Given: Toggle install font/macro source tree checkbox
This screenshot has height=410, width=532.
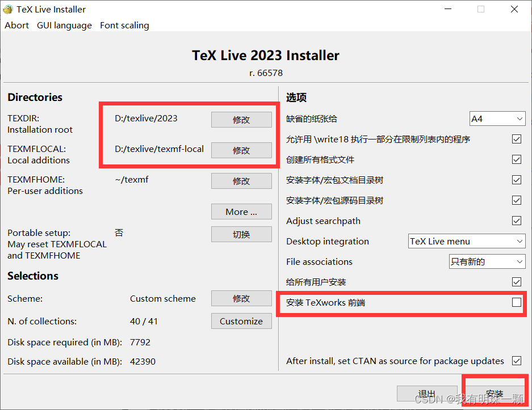Looking at the screenshot, I should (x=517, y=200).
